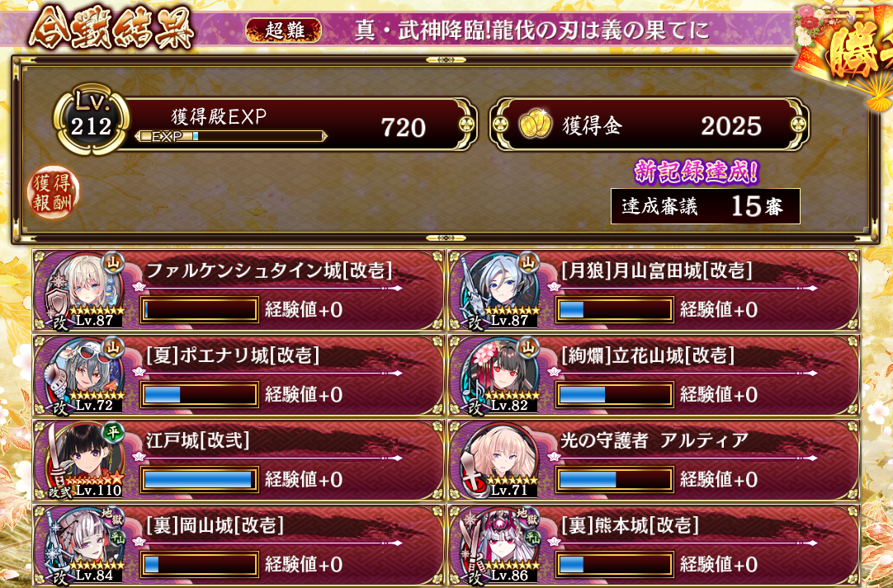893x588 pixels.
Task: Click the 新記録達成! label
Action: [697, 172]
